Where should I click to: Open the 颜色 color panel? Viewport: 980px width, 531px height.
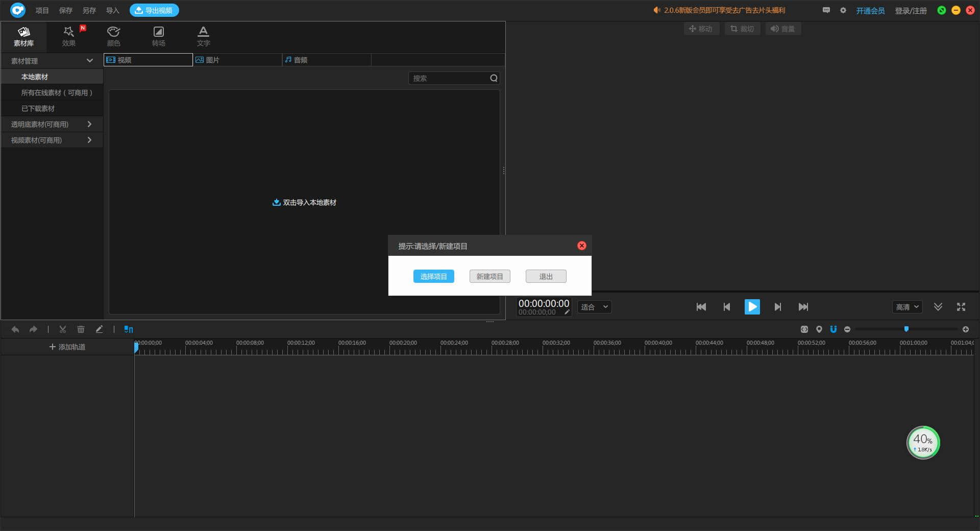[x=113, y=36]
